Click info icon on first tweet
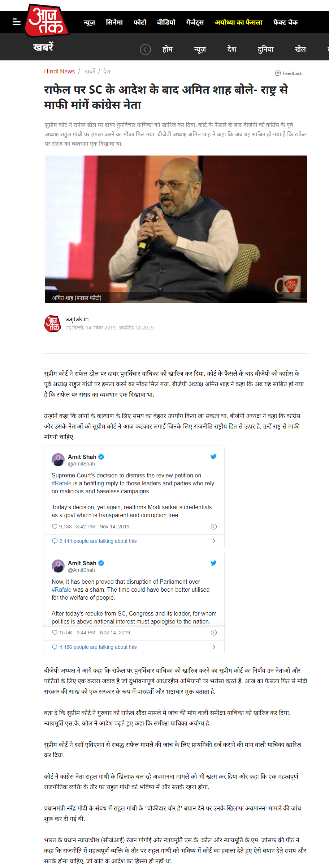This screenshot has height=868, width=329. [x=214, y=527]
